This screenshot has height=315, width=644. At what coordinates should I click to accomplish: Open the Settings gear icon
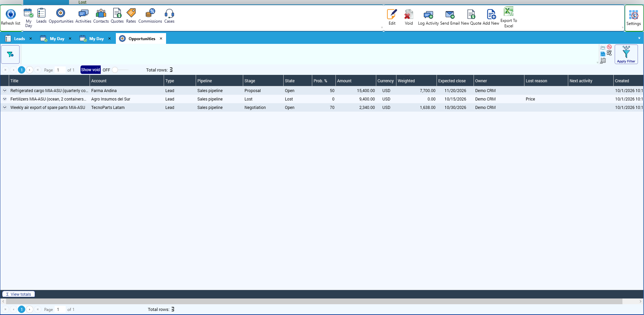click(x=634, y=18)
